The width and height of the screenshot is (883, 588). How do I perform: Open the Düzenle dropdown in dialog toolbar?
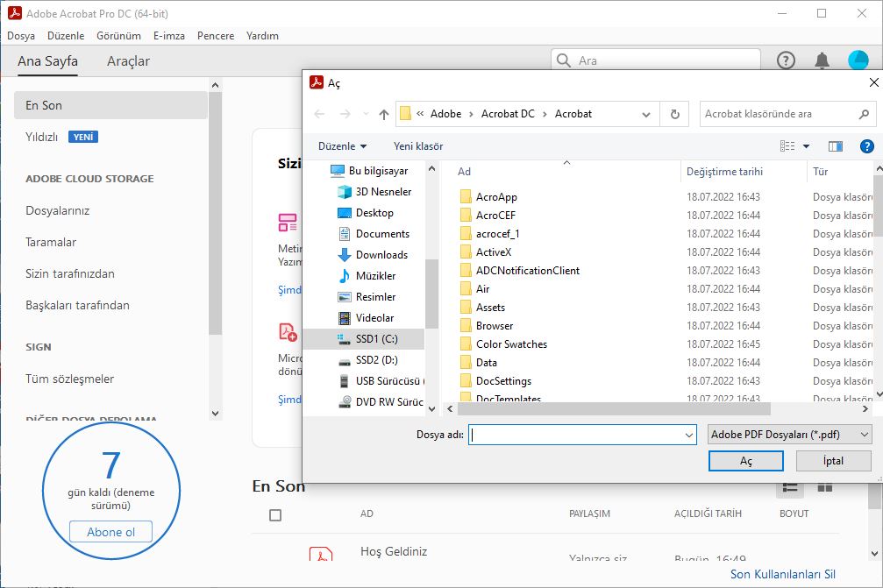[342, 146]
